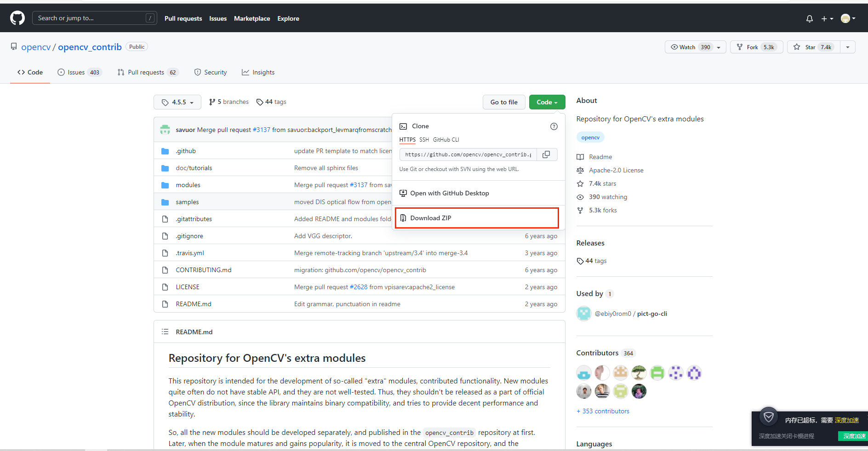Viewport: 868px width, 451px height.
Task: Select the HTTPS clone tab
Action: (407, 140)
